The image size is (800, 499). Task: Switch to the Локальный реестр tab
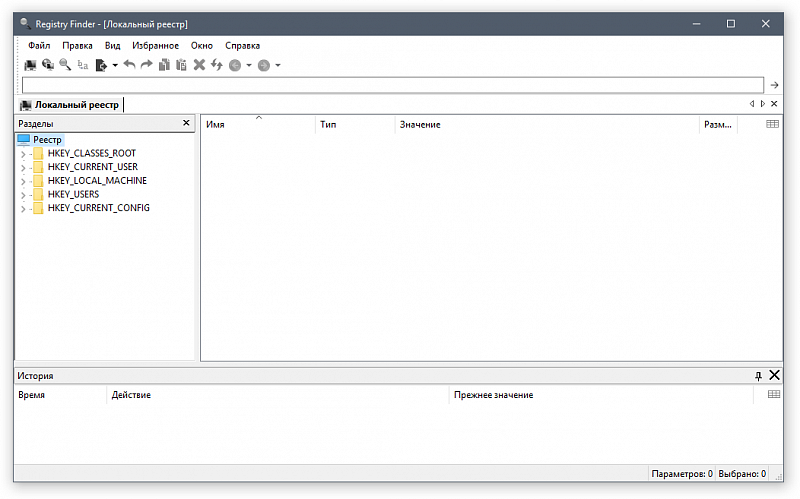[x=70, y=105]
